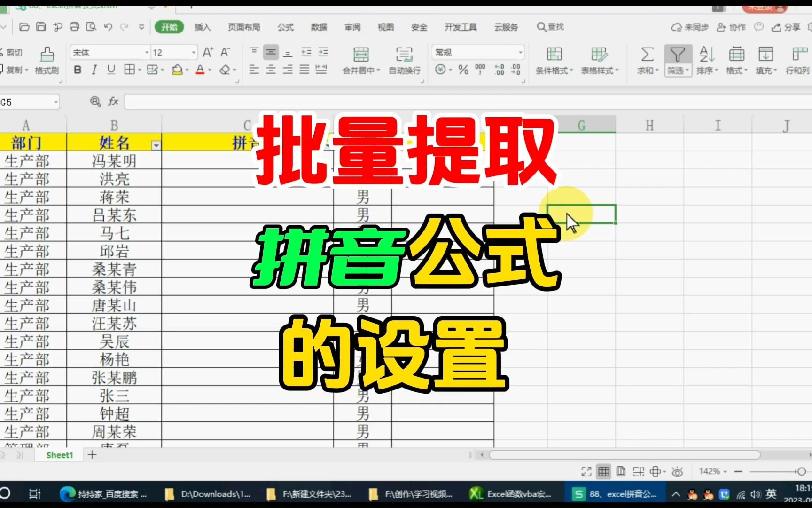This screenshot has width=812, height=508.
Task: Click inside the formula bar
Action: pos(282,102)
